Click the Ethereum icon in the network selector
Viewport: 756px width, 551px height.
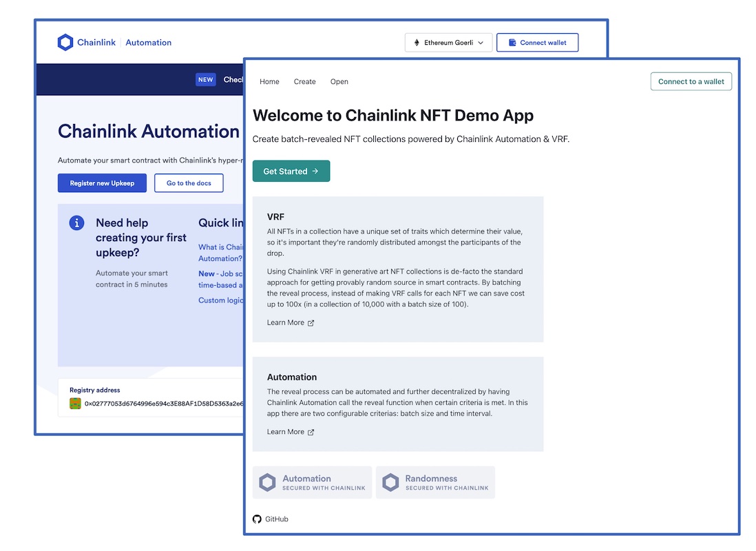pos(418,42)
